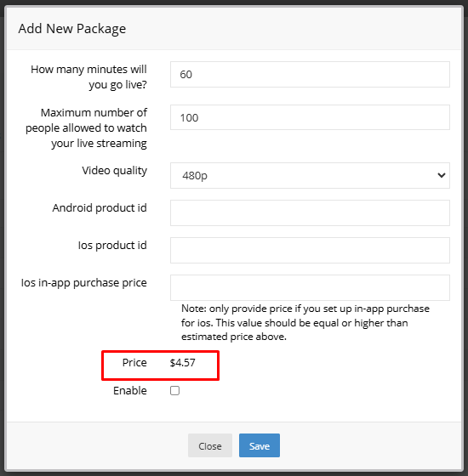Click the Ios product id label
The height and width of the screenshot is (476, 468).
coord(112,246)
